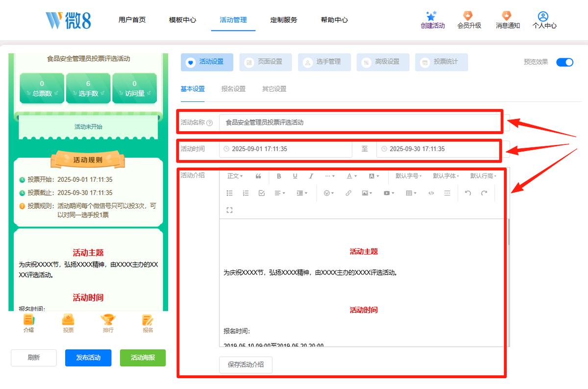Insert a blockquote in the editor
This screenshot has width=588, height=389.
pos(259,176)
